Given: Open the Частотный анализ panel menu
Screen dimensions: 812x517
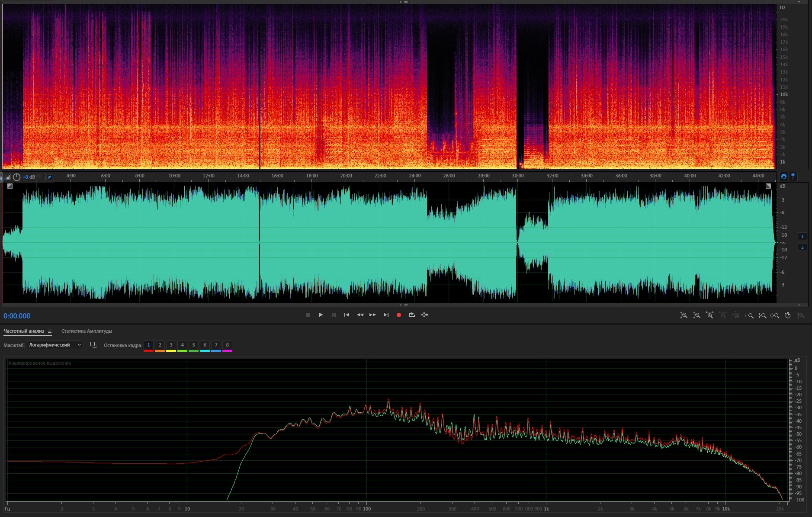Looking at the screenshot, I should tap(50, 331).
